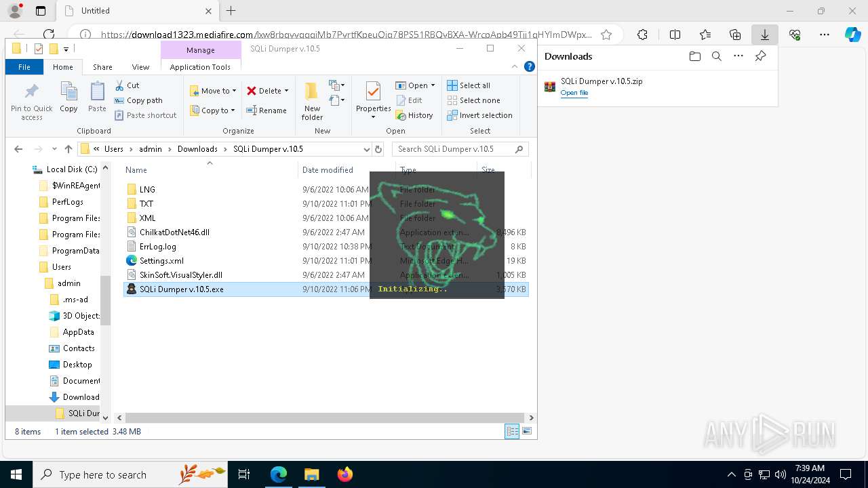Viewport: 868px width, 488px height.
Task: Open Properties in ribbon
Action: [x=374, y=100]
